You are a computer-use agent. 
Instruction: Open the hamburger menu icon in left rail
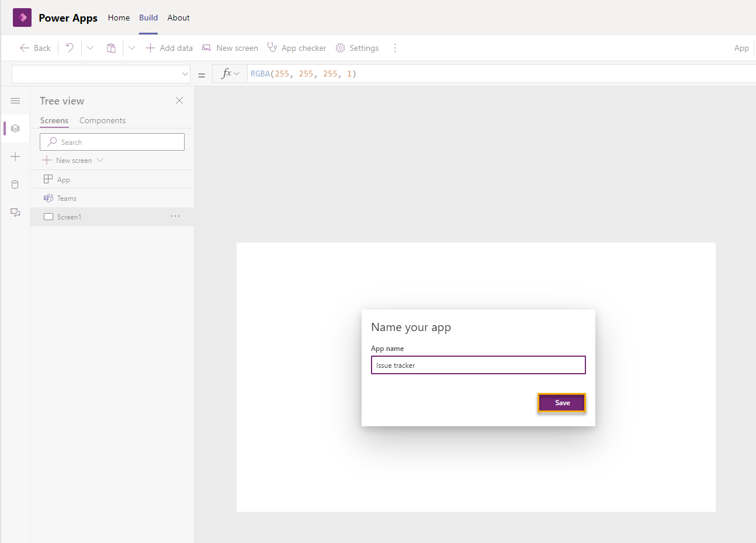pos(15,101)
